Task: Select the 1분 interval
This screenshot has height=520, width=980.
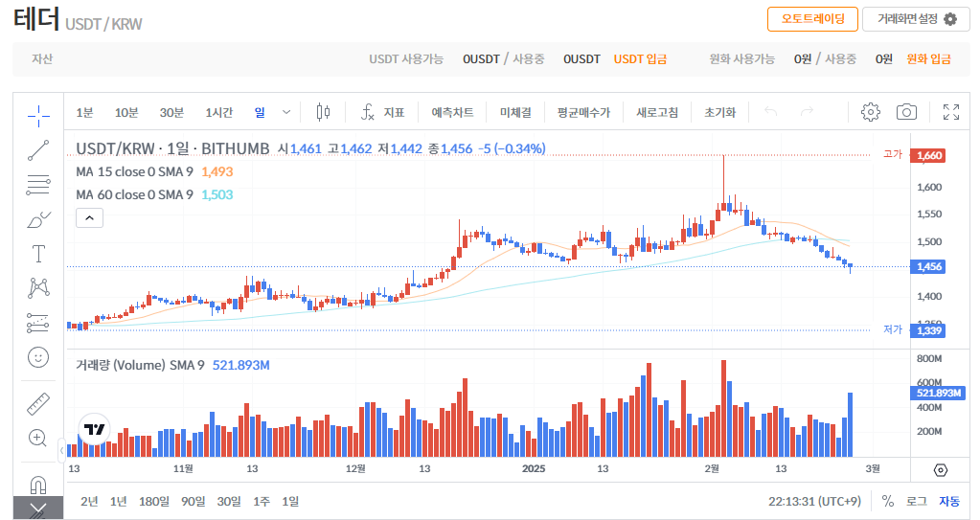Action: [84, 112]
